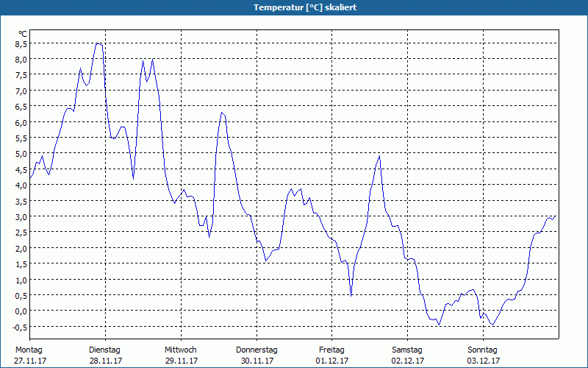Image resolution: width=588 pixels, height=368 pixels.
Task: Select the 7,0 y-axis value
Action: click(21, 91)
